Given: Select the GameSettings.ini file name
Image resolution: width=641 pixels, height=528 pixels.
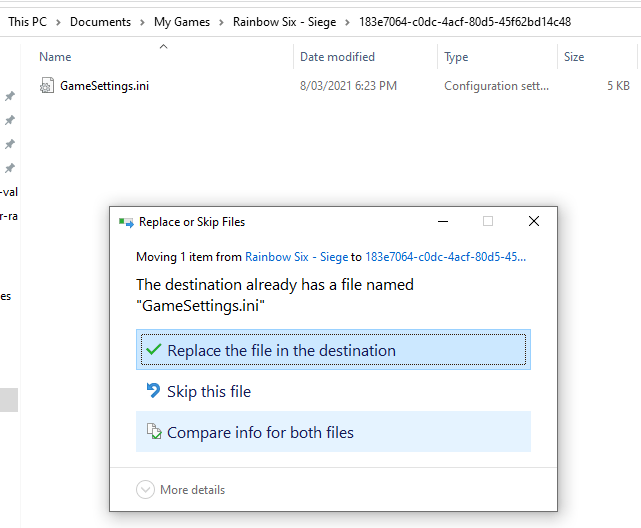Looking at the screenshot, I should 104,86.
